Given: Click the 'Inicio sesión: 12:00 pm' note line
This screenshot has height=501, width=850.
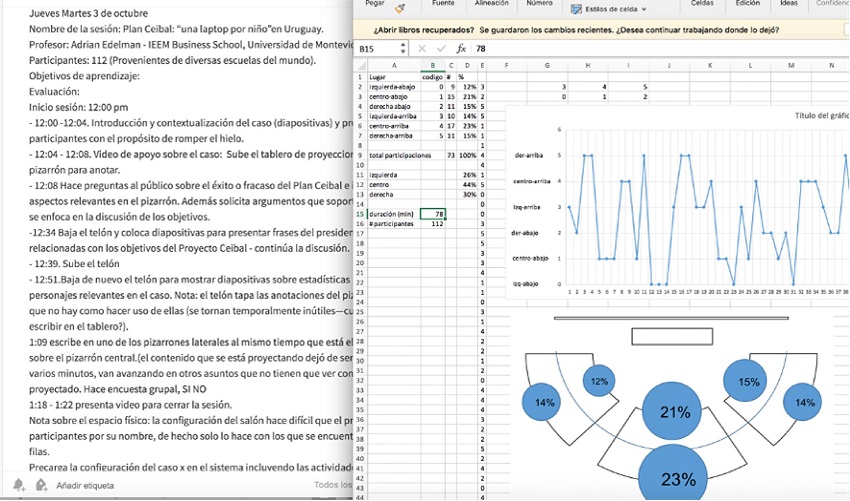Looking at the screenshot, I should [79, 107].
